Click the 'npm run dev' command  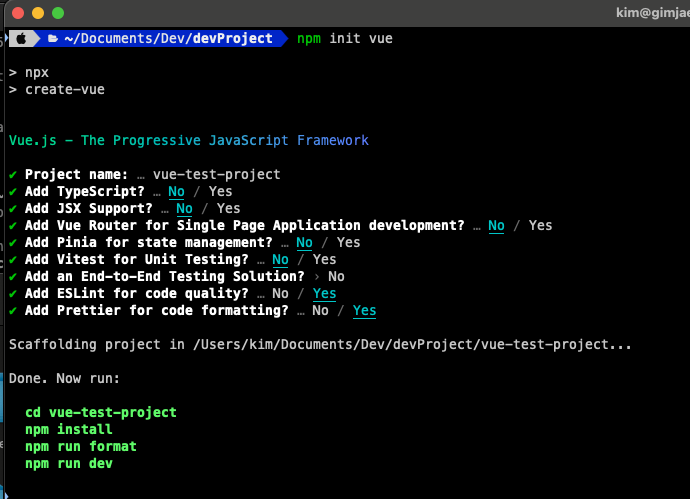69,464
